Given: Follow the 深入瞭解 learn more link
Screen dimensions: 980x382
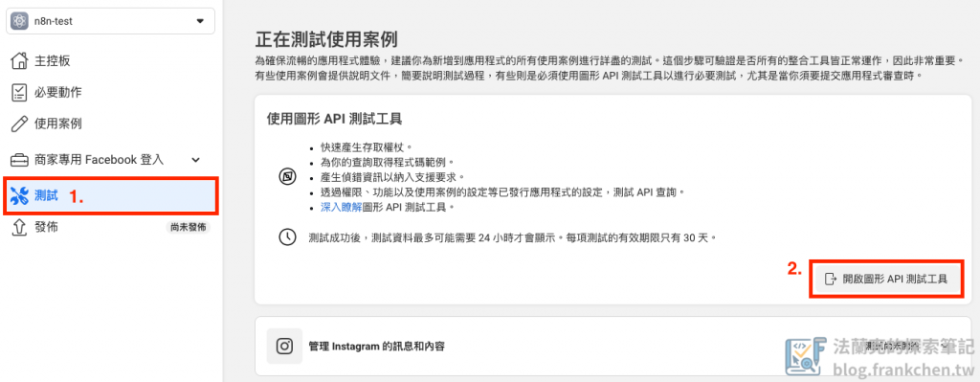Looking at the screenshot, I should click(x=342, y=207).
